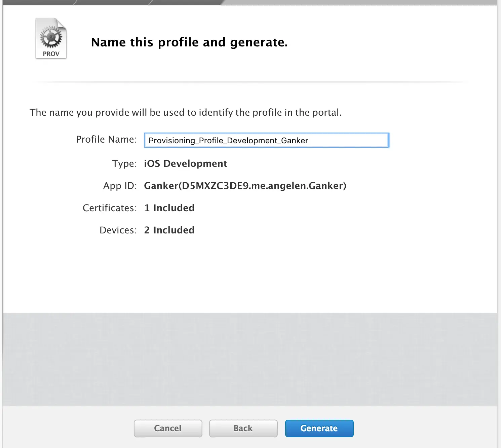Select the "Name this profile and generate." heading
The image size is (501, 448).
click(x=189, y=42)
